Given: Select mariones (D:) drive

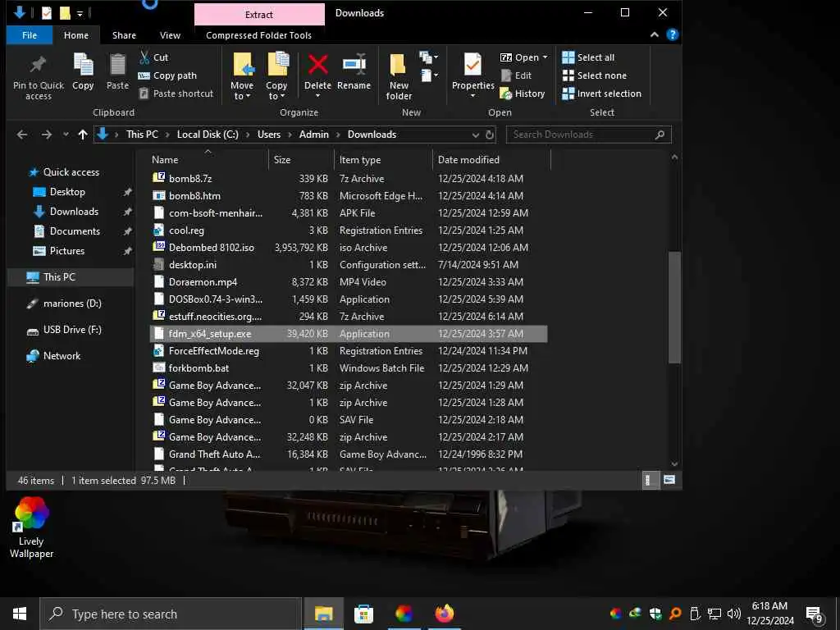Looking at the screenshot, I should (x=72, y=304).
